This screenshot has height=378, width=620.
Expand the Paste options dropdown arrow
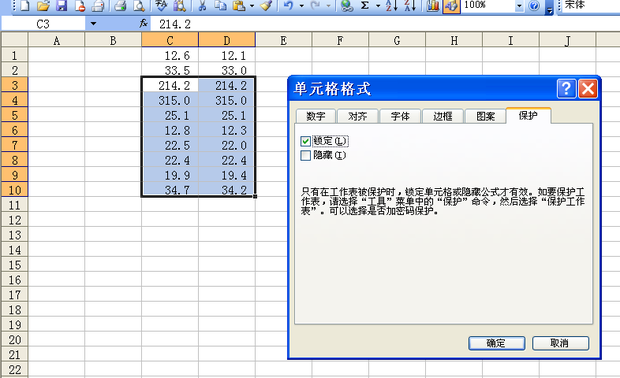[x=252, y=6]
